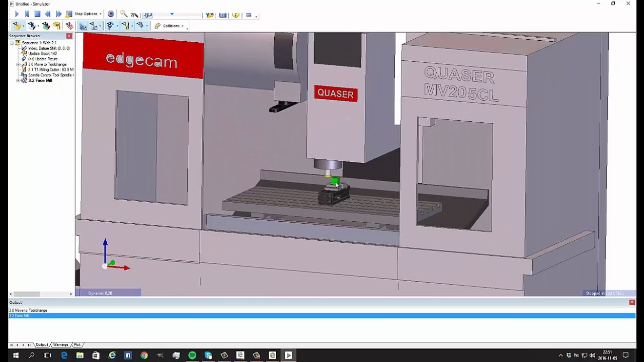Expand the 3.2 Face Mill node
Screen dimensions: 644x362
click(18, 80)
